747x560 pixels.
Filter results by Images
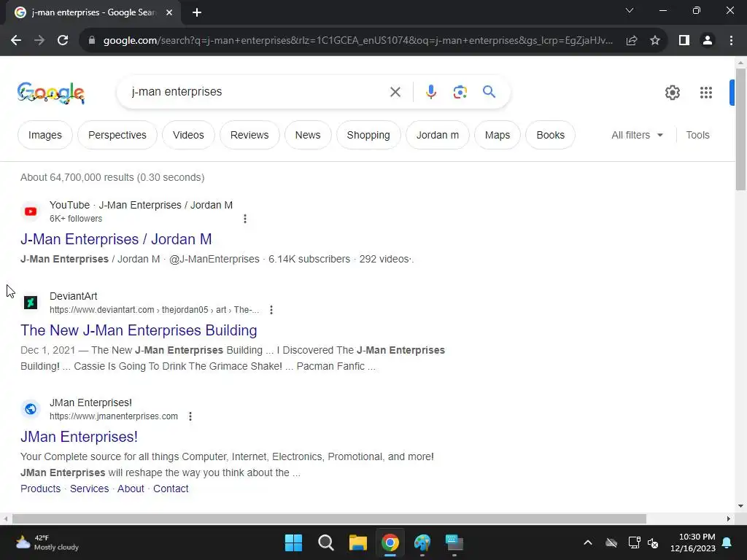(x=44, y=135)
